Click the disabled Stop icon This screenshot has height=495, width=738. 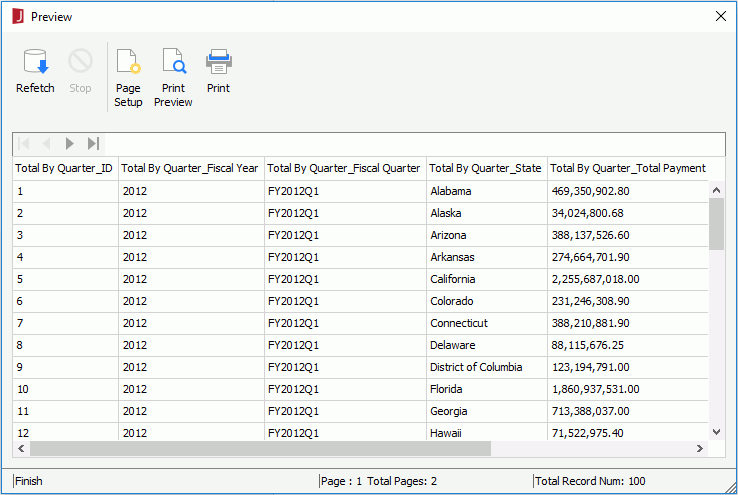(x=80, y=61)
